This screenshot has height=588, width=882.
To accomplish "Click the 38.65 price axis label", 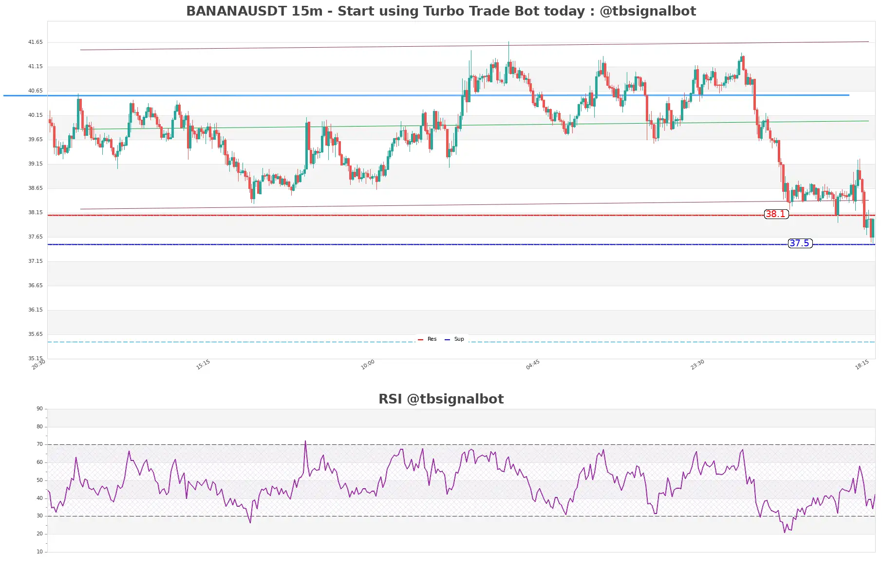I will tap(36, 188).
